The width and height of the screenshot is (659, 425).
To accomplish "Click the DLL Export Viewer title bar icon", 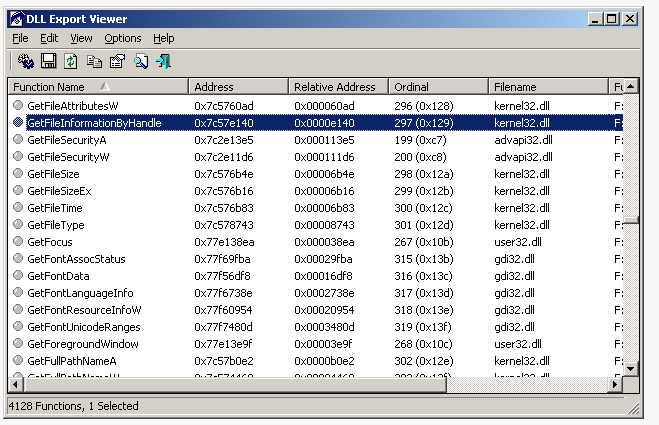I will coord(17,19).
